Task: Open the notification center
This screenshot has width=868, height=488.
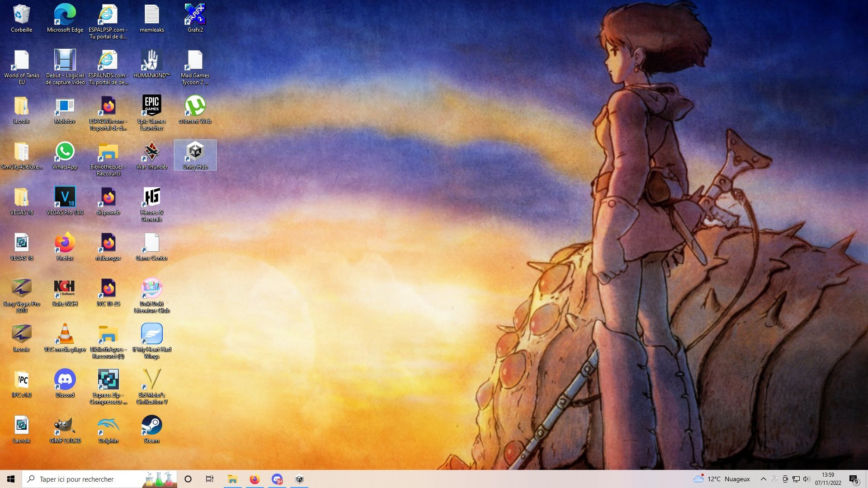Action: (854, 479)
